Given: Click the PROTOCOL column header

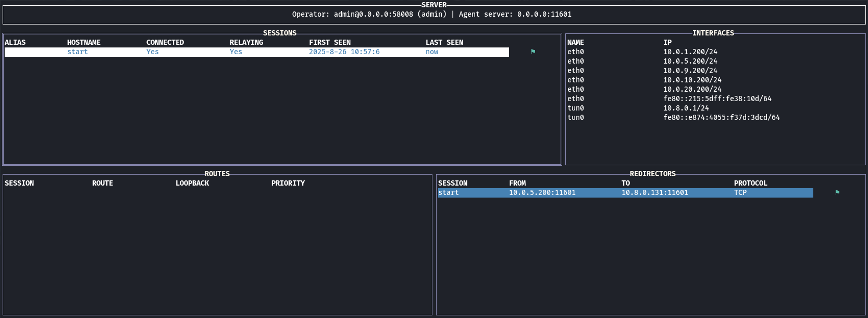Looking at the screenshot, I should (751, 184).
